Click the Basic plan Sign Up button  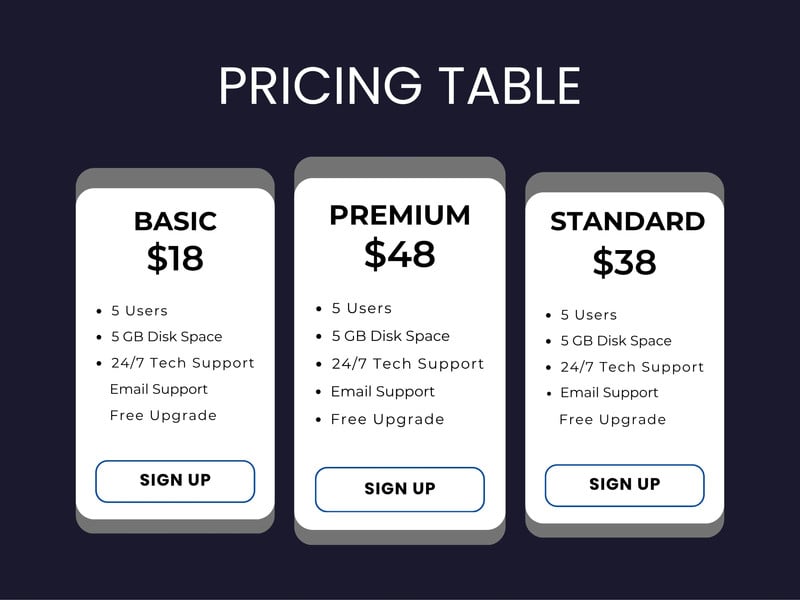[x=175, y=481]
